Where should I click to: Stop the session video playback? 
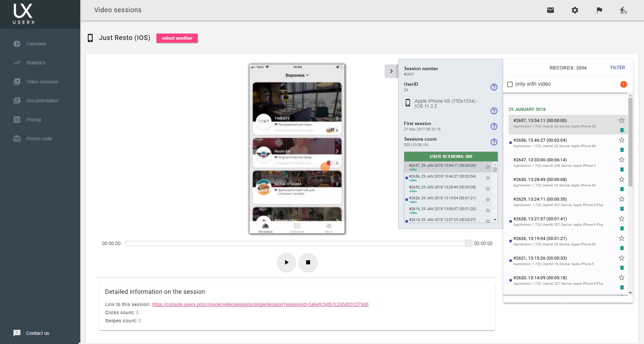[308, 262]
